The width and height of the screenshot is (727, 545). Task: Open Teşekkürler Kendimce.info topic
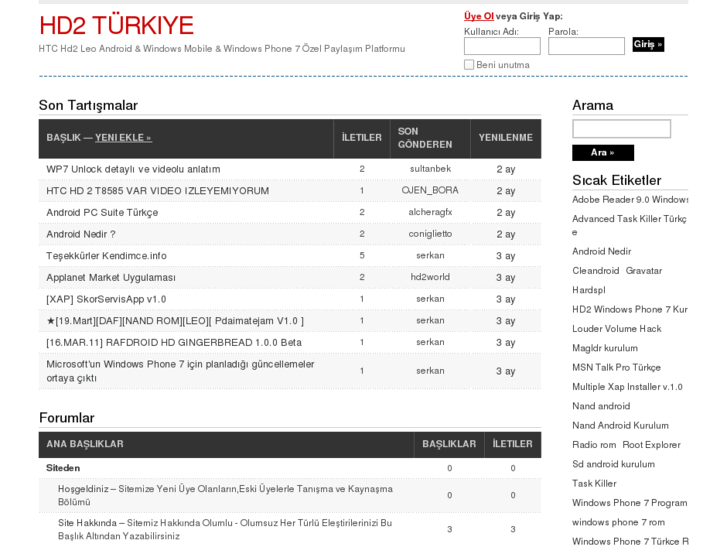(x=106, y=256)
